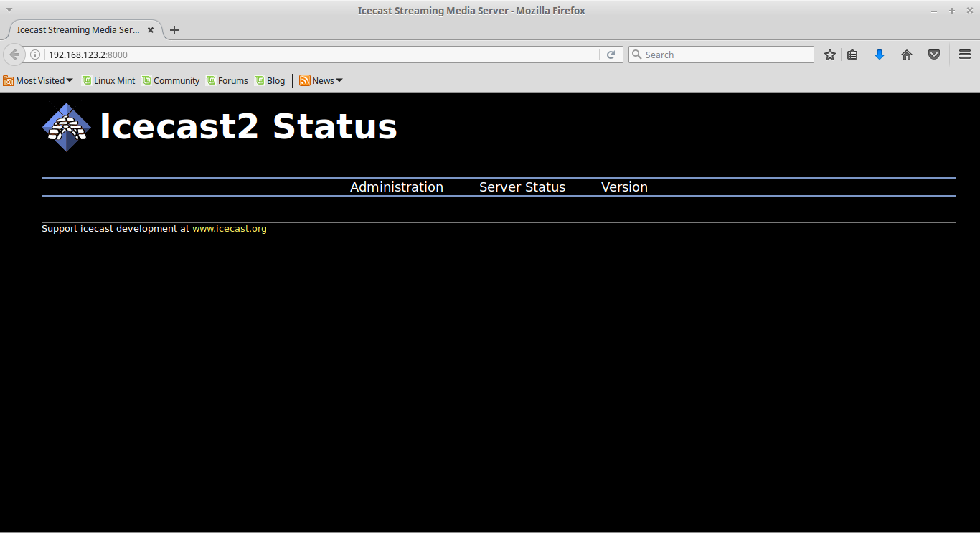Click the Icecast2 Status heading
Viewport: 980px width, 533px height.
tap(248, 127)
